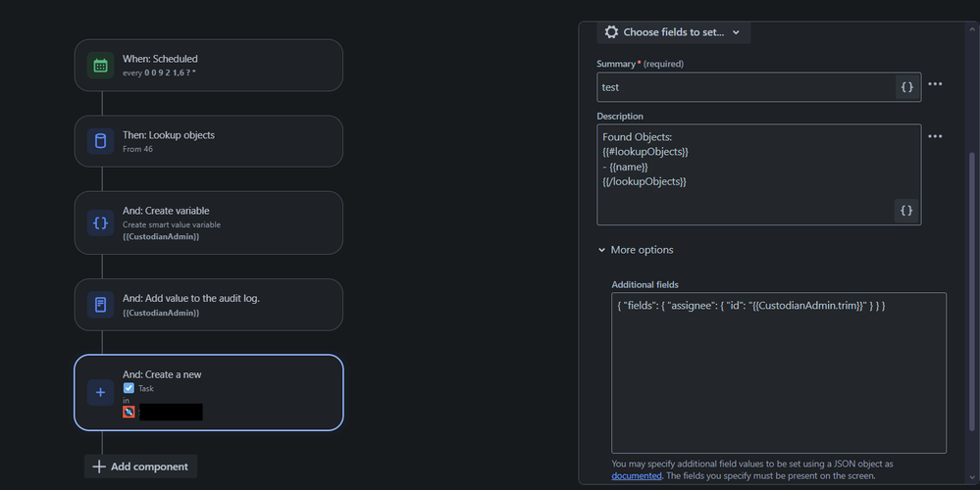Click into the Description text area
Screen dimensions: 980x490
758,174
